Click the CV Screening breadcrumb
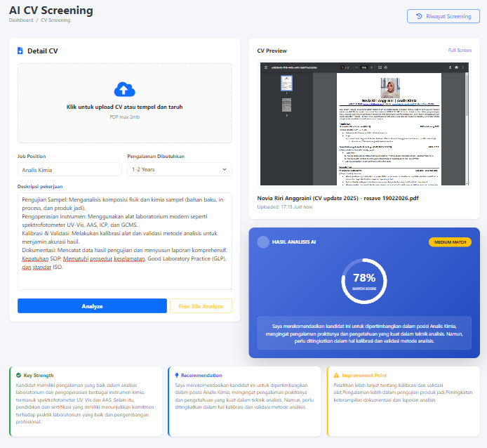Image resolution: width=487 pixels, height=448 pixels. pos(55,20)
